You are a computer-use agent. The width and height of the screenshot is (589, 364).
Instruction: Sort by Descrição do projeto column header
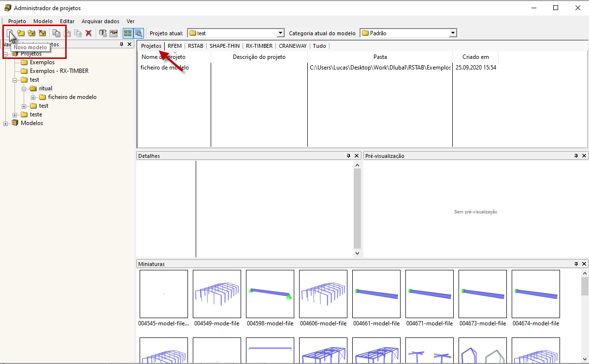coord(259,57)
